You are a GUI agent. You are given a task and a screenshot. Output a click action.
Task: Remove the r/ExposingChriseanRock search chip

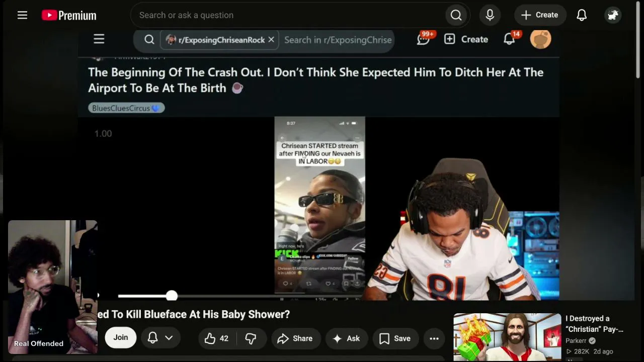coord(271,40)
